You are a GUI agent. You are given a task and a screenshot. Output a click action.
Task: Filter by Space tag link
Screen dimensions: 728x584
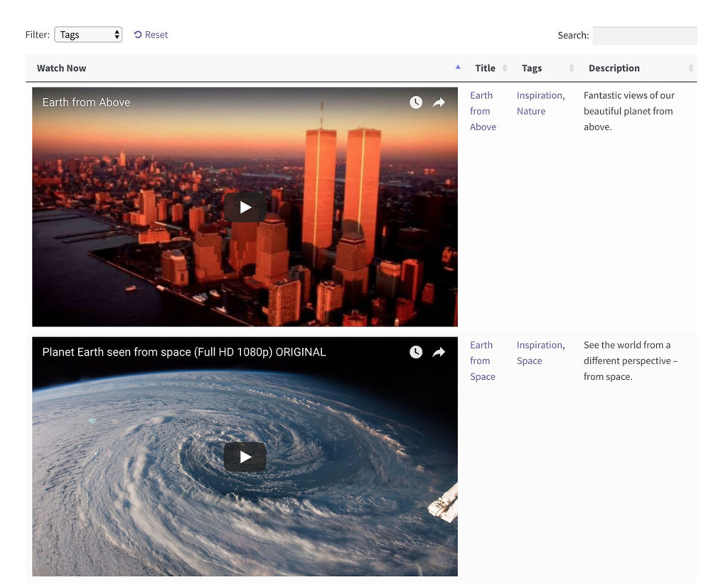point(529,361)
